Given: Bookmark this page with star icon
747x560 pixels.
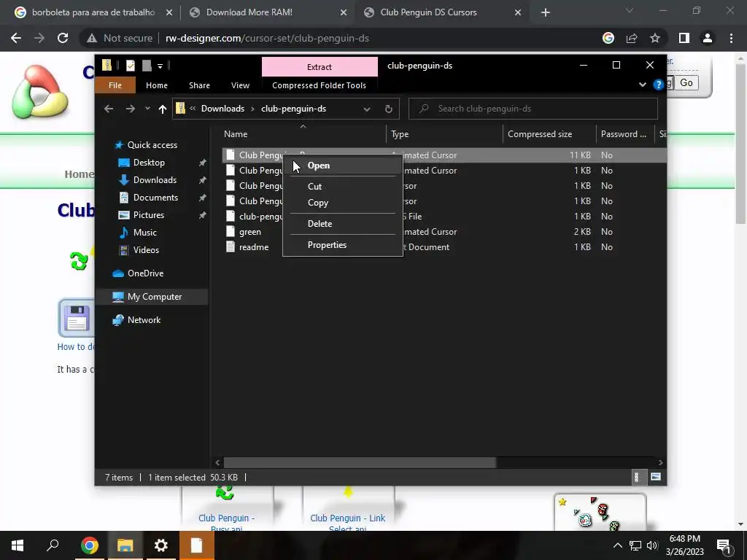Looking at the screenshot, I should (655, 38).
